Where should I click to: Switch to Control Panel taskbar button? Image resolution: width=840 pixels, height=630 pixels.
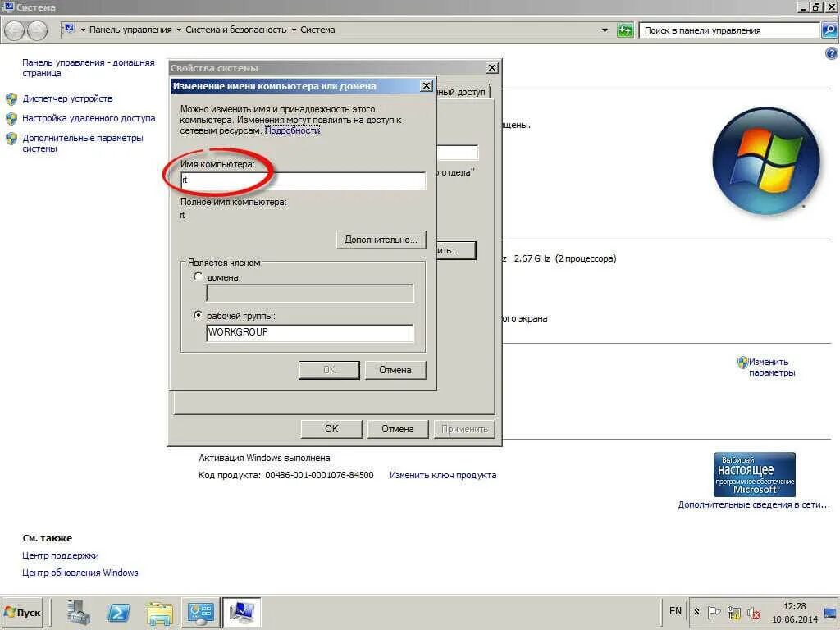tap(200, 612)
